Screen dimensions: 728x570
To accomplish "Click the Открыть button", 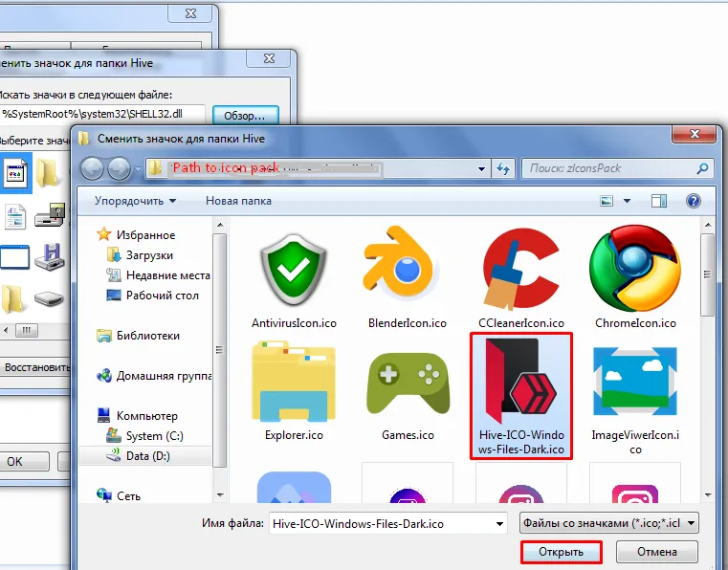I will (561, 552).
